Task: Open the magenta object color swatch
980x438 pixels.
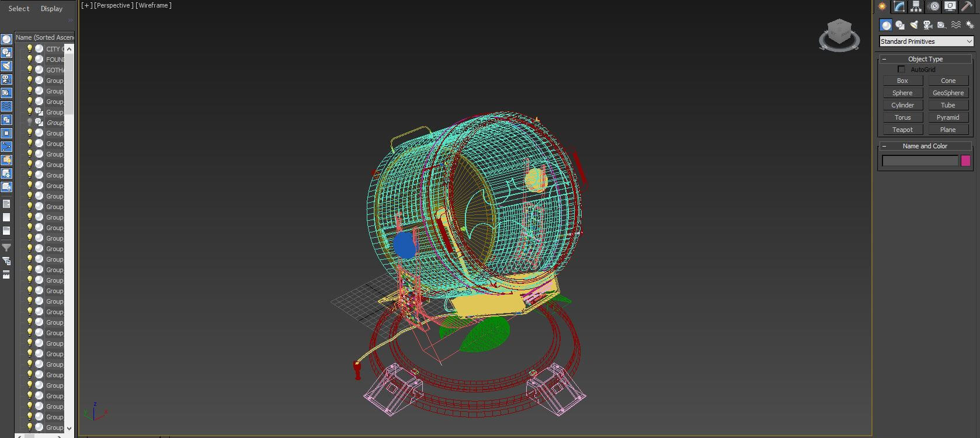Action: [x=965, y=161]
